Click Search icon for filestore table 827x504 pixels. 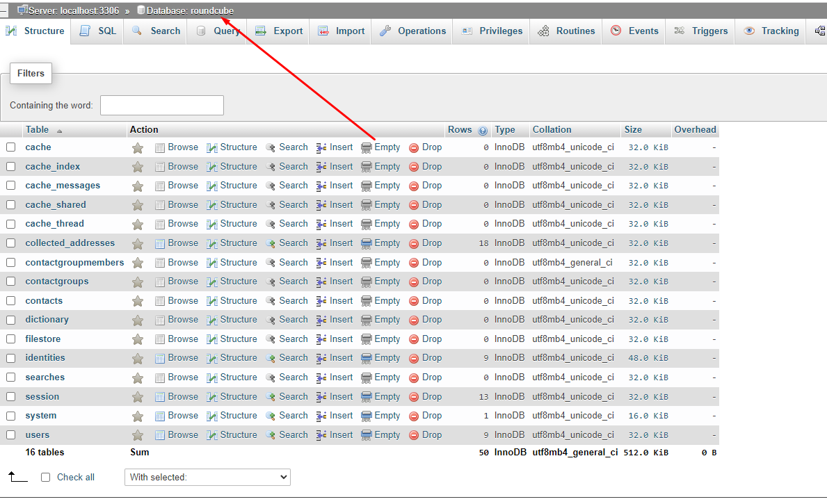271,339
